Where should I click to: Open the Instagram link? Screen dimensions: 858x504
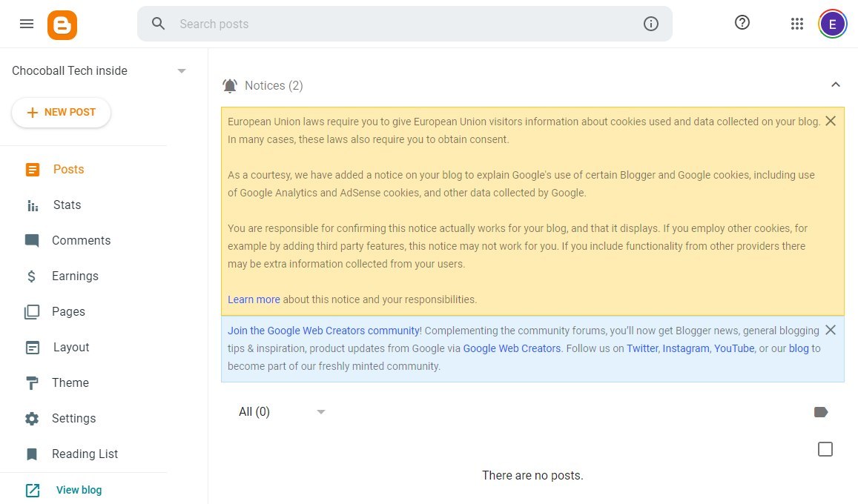(686, 349)
